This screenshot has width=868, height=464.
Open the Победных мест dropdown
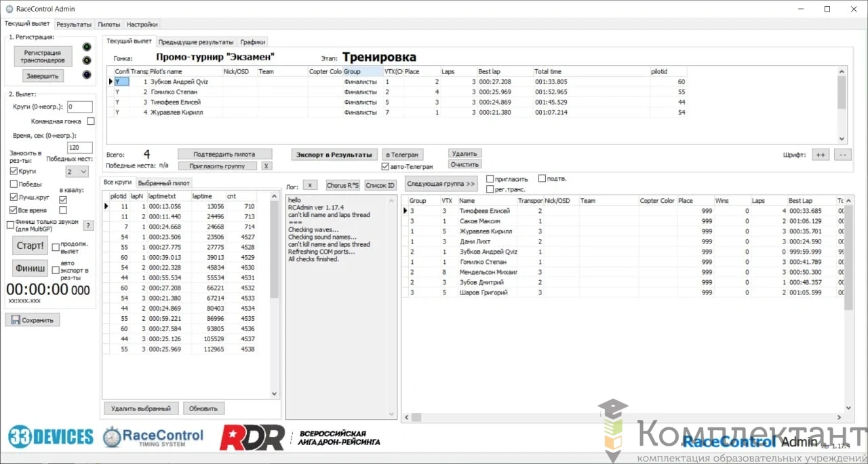77,172
